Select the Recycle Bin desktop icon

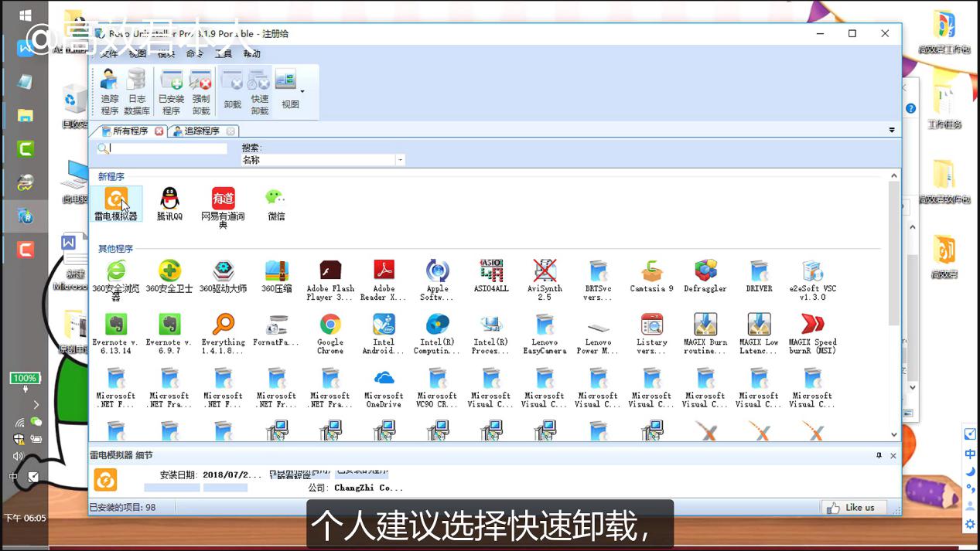tap(74, 108)
